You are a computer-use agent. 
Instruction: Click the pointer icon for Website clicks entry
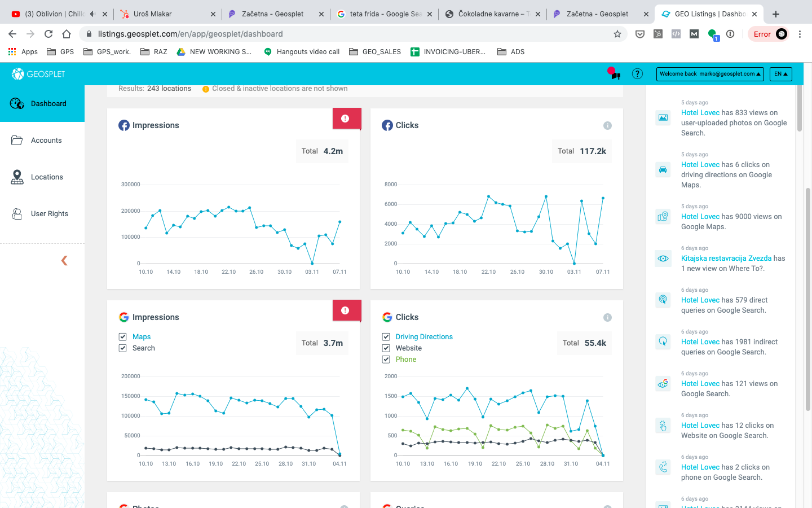[663, 426]
